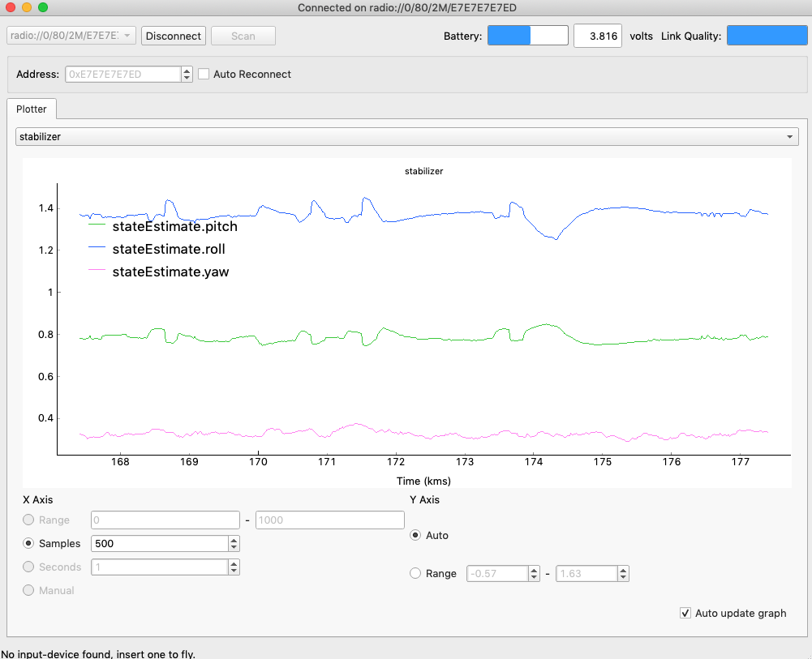This screenshot has width=812, height=659.
Task: Uncheck Auto update graph
Action: (x=685, y=614)
